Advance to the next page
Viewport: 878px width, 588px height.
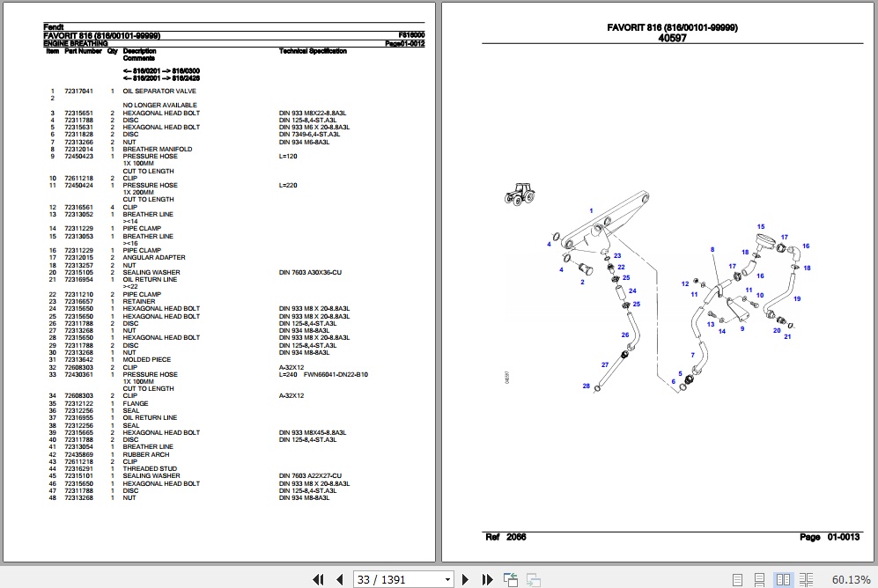pyautogui.click(x=465, y=579)
